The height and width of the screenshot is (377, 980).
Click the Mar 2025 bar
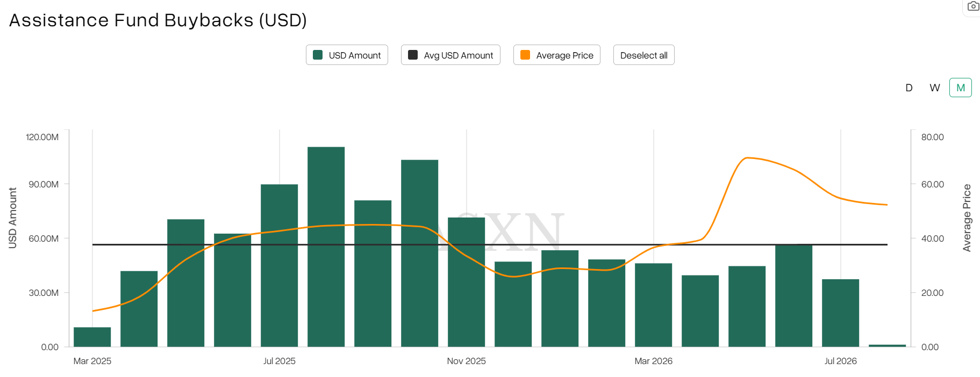[x=92, y=337]
